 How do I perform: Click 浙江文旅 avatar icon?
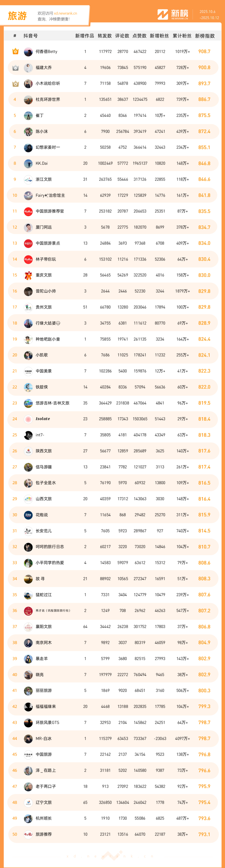click(28, 180)
